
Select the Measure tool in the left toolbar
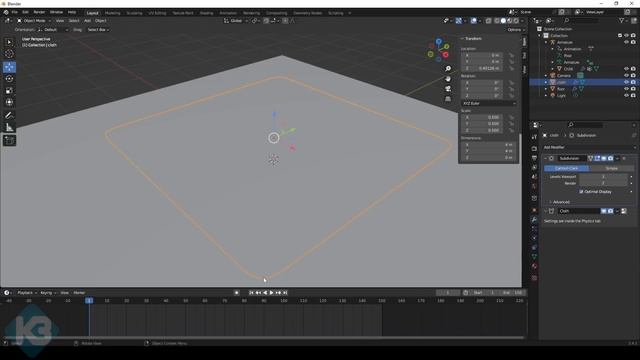click(x=9, y=128)
